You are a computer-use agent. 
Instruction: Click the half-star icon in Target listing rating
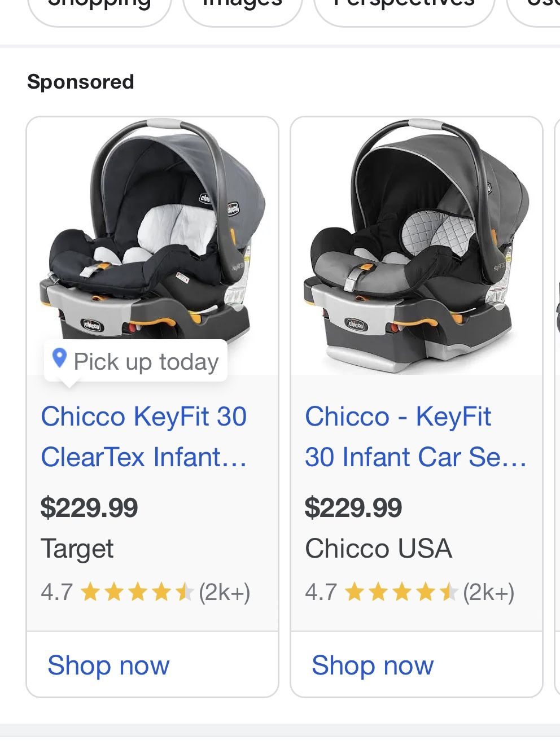coord(184,592)
